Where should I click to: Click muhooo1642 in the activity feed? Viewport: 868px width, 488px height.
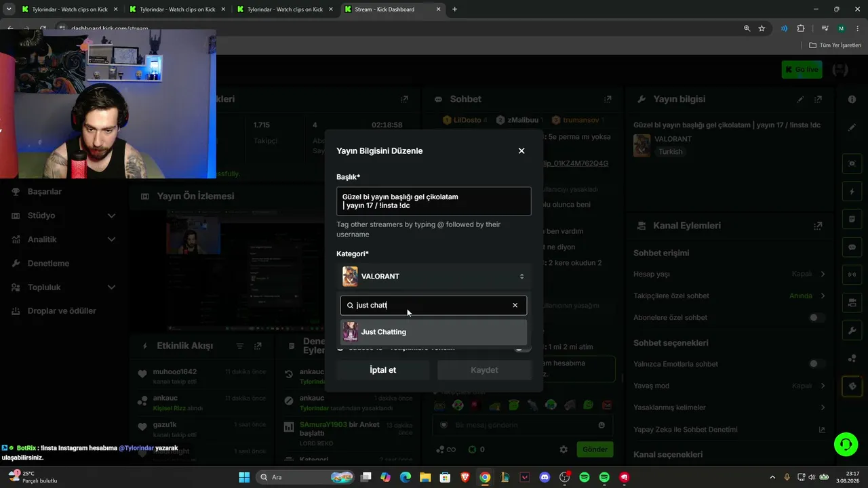(x=175, y=371)
